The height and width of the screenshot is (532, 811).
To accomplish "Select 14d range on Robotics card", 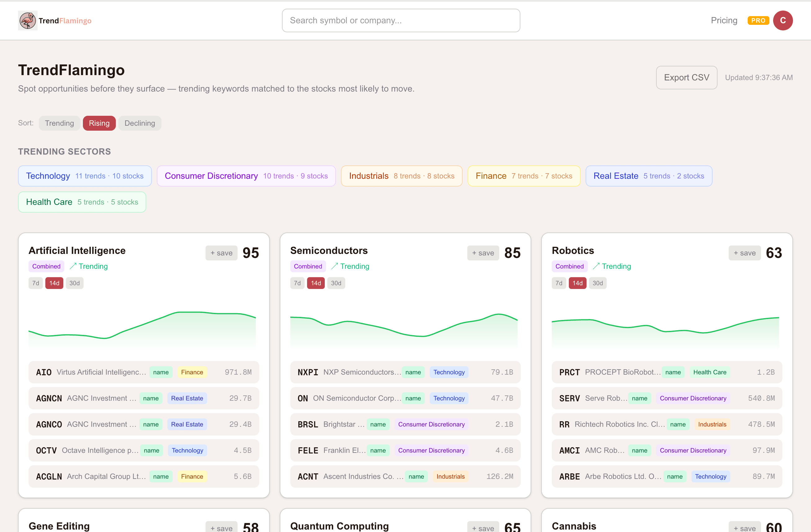I will pos(577,283).
